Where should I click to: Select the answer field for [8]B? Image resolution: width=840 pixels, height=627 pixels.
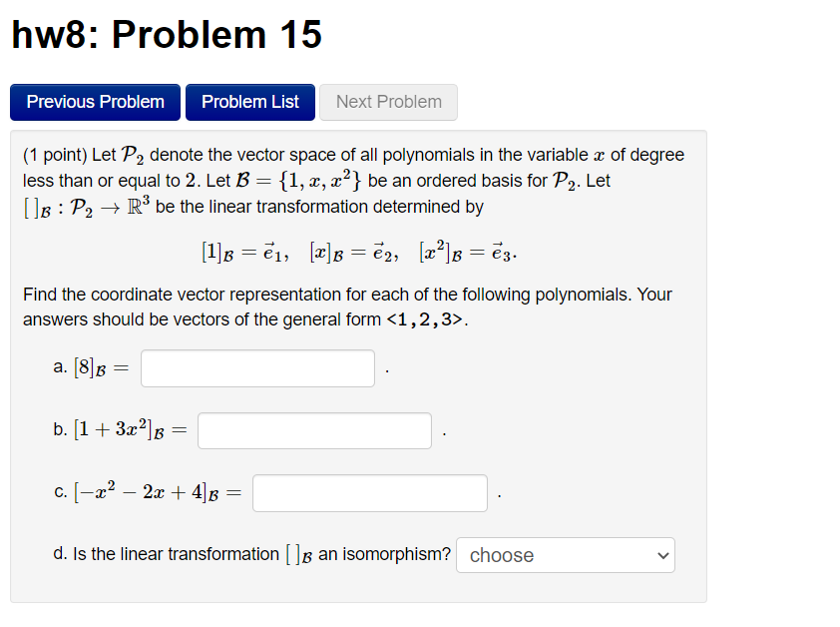256,368
